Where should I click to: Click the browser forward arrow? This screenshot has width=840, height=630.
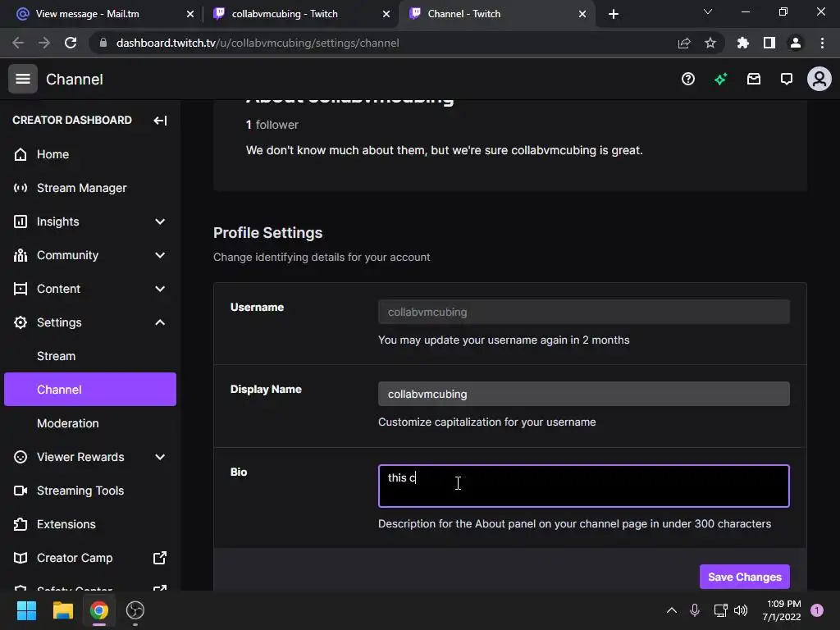[44, 43]
